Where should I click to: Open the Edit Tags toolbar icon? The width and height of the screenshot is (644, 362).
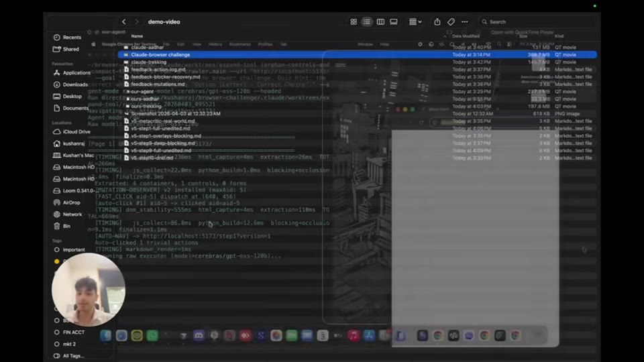click(x=451, y=21)
